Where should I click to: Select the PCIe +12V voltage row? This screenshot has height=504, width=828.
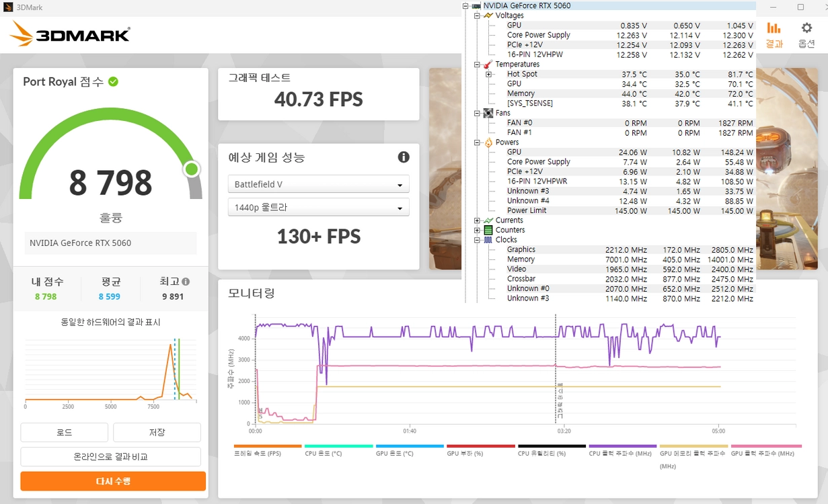630,45
